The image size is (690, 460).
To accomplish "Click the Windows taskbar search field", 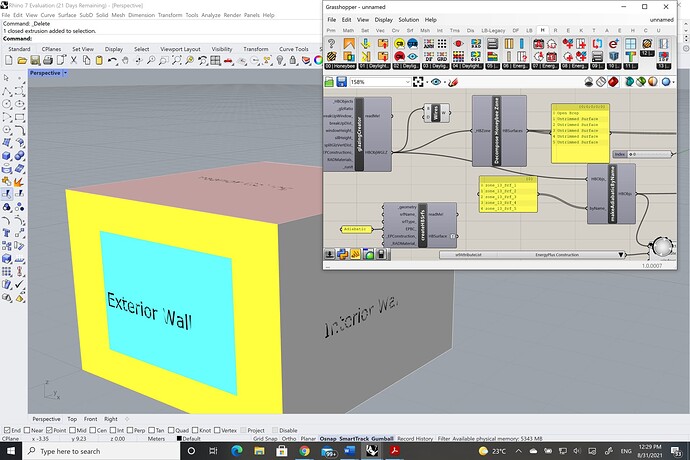I will tap(101, 451).
